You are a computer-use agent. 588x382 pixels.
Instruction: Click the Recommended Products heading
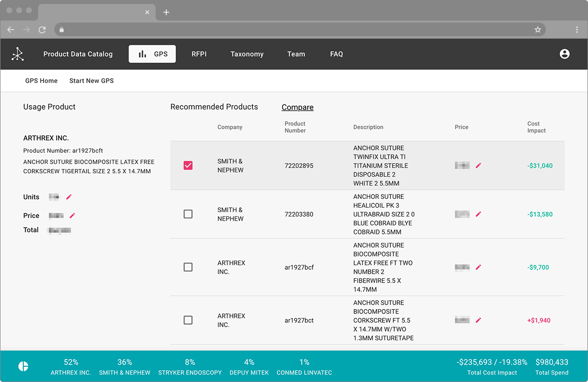214,107
